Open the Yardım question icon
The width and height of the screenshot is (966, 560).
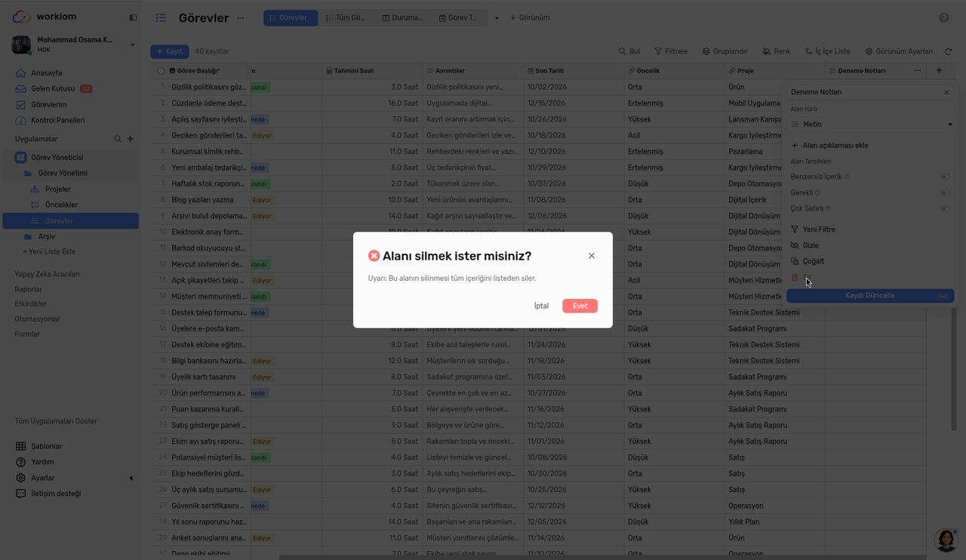pyautogui.click(x=20, y=462)
